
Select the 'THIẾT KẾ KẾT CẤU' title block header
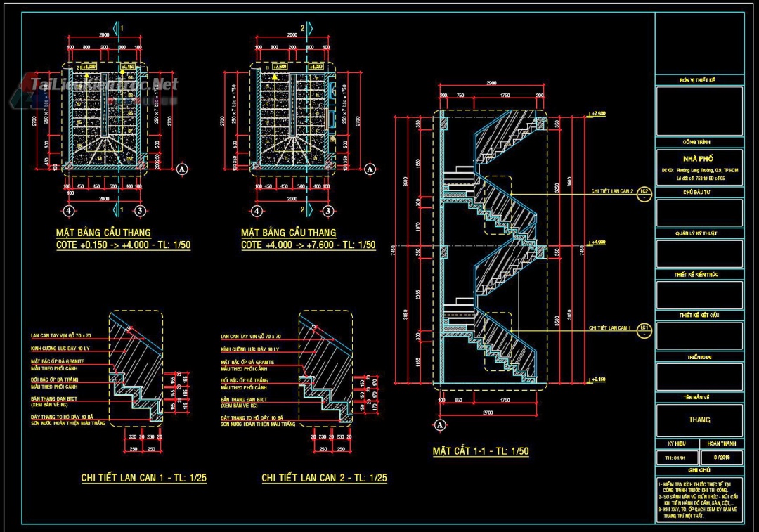pyautogui.click(x=699, y=315)
